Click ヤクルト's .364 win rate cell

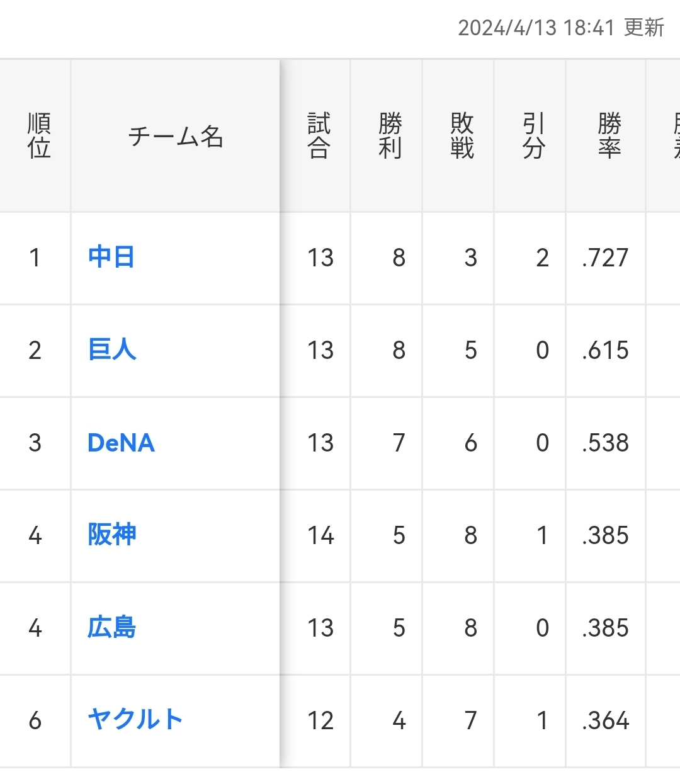pos(605,720)
